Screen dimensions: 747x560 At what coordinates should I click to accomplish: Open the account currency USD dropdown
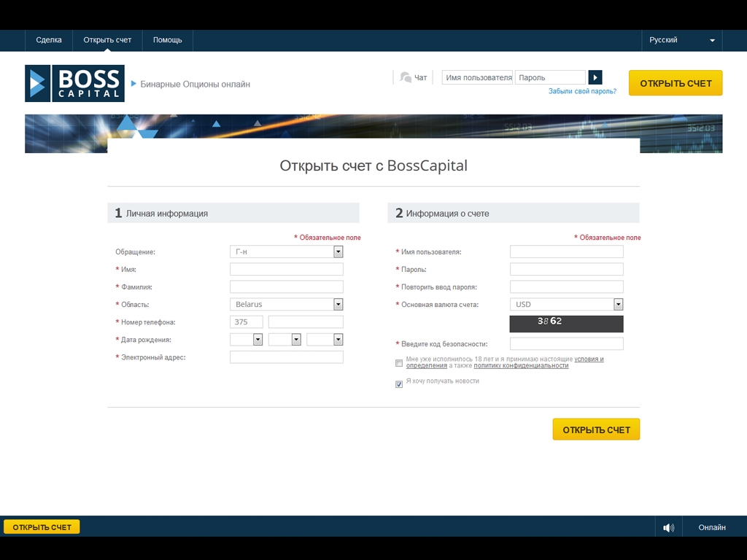[x=566, y=304]
